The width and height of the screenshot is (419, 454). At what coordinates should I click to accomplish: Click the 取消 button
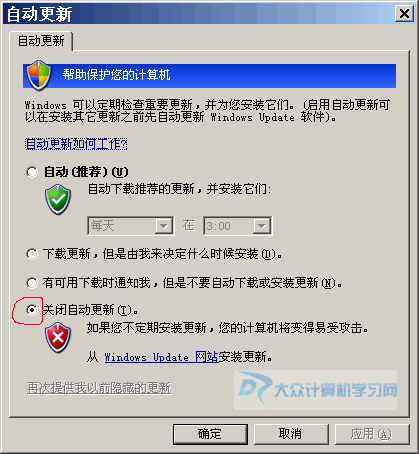291,434
